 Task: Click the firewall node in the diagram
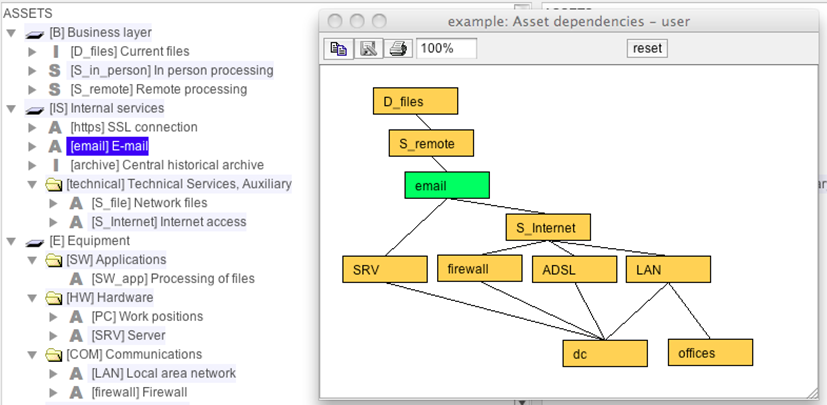479,269
